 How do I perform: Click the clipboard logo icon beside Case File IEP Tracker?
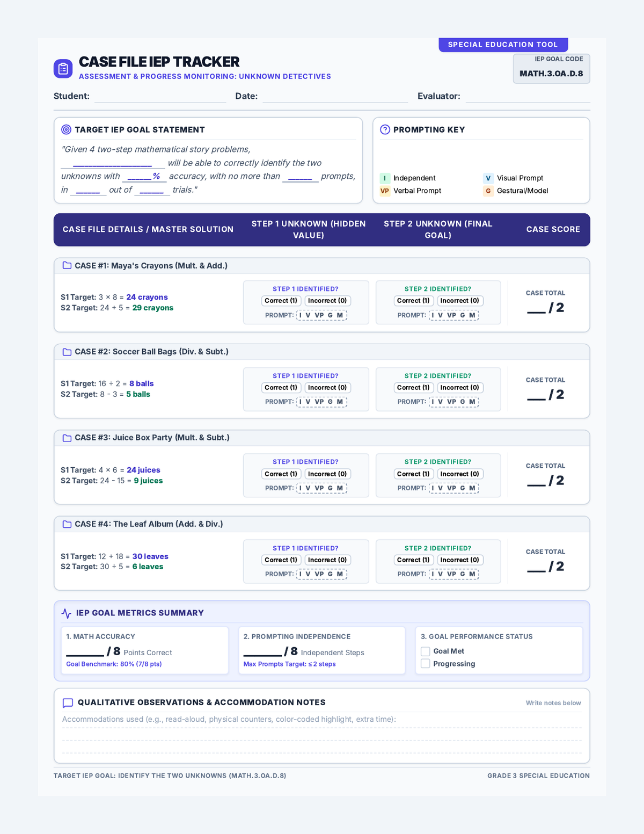click(63, 69)
